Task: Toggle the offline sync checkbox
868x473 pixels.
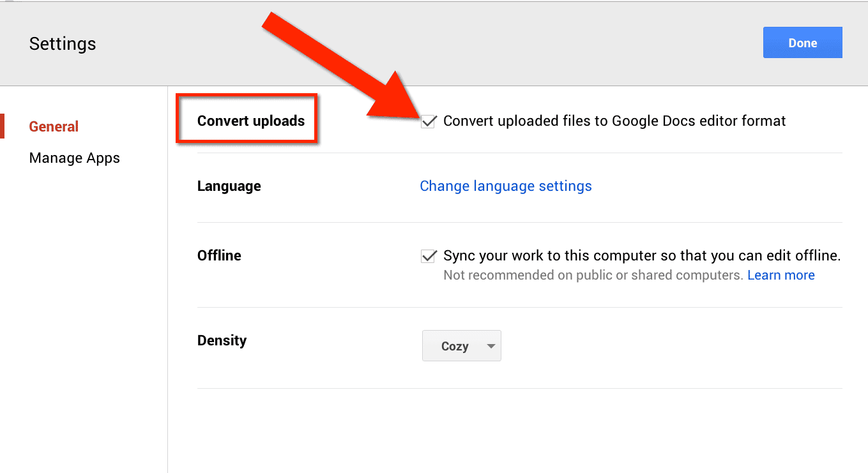Action: tap(428, 256)
